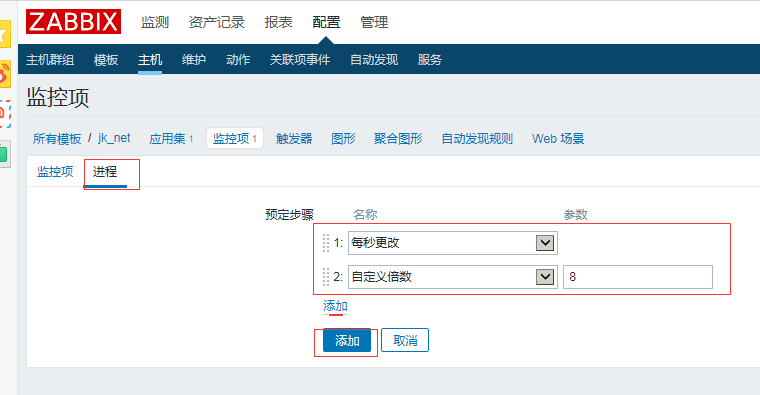Go to 主机 submenu
Screen dimensions: 760x395
[150, 60]
